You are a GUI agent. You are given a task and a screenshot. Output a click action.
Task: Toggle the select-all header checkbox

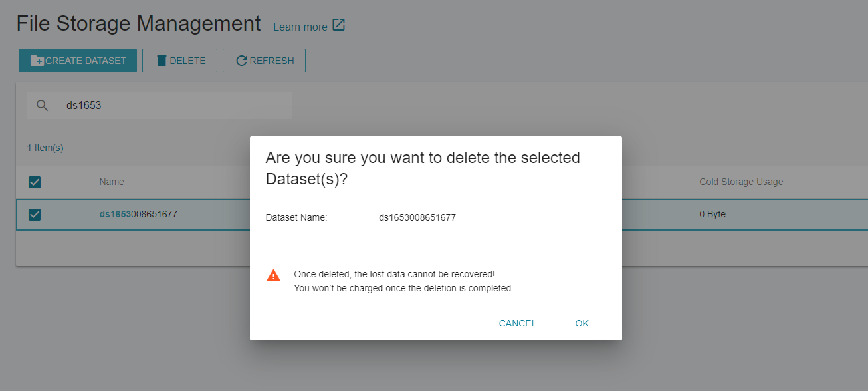click(35, 182)
